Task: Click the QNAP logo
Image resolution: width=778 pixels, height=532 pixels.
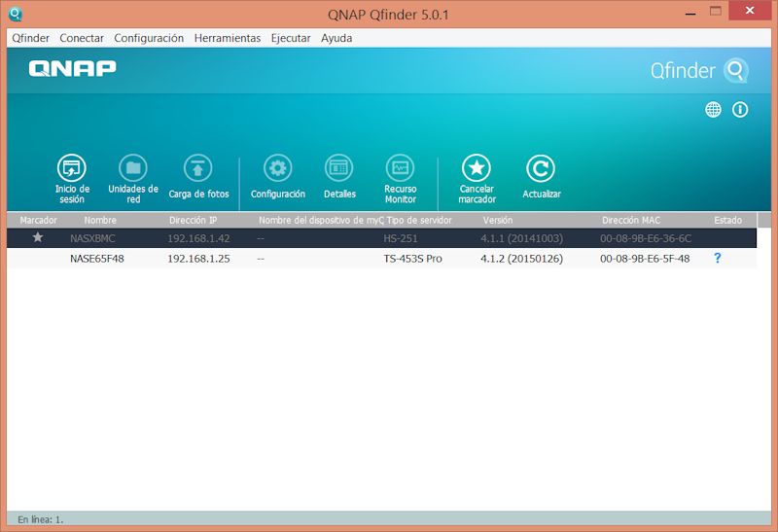Action: point(72,68)
